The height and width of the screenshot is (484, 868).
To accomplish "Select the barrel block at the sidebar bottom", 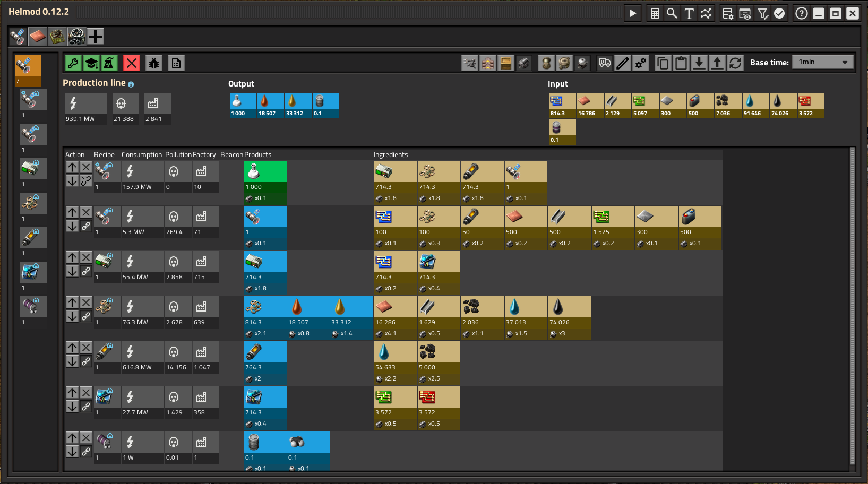I will tap(33, 307).
